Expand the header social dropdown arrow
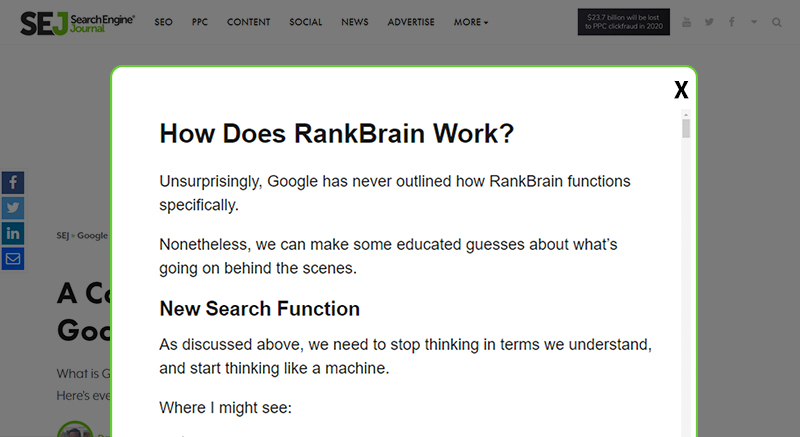 pos(754,22)
